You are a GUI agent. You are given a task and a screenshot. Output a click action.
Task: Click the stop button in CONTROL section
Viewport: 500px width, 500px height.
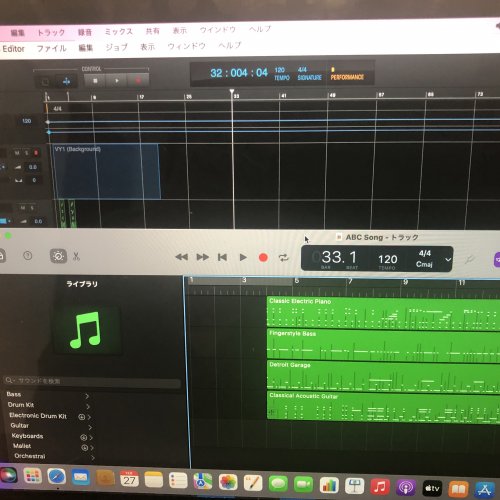[x=95, y=81]
